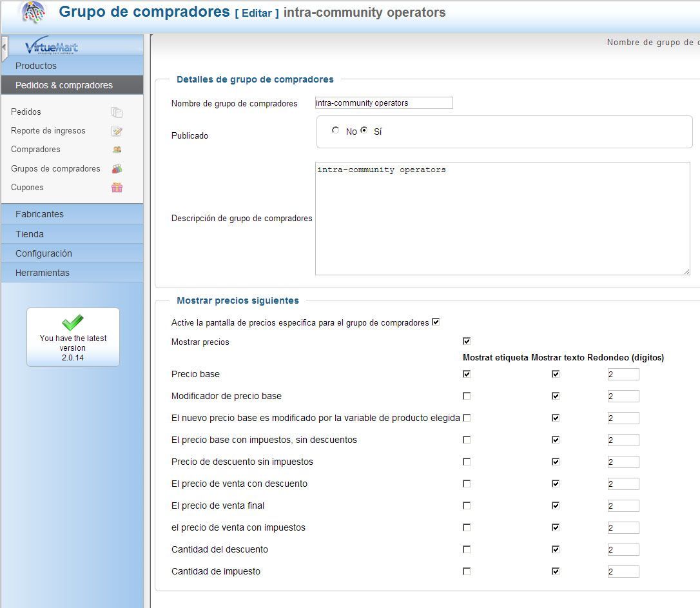Click rounding field for Modificador de precio base
Viewport: 700px width, 608px height.
[x=623, y=396]
